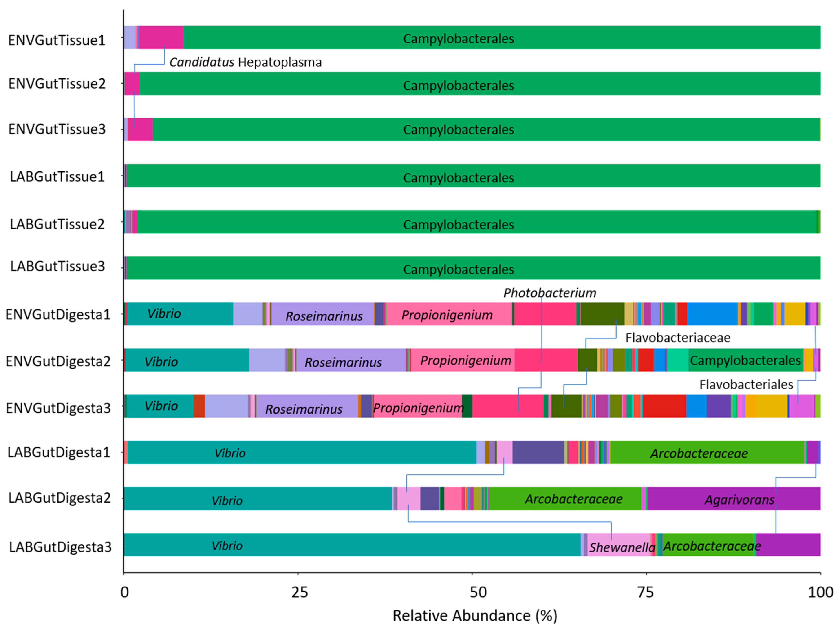The height and width of the screenshot is (632, 840).
Task: Click the Photobacterium annotation text
Action: coord(549,293)
